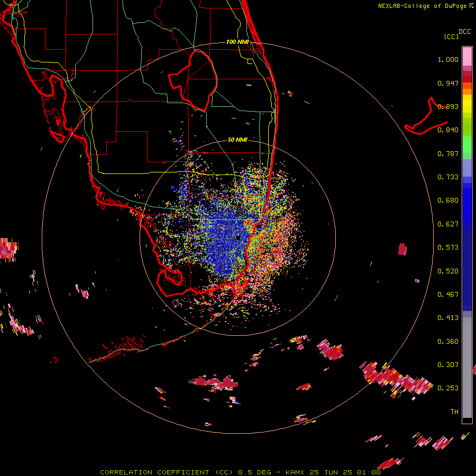
Task: Click the 0.680 scale value
Action: coord(448,200)
